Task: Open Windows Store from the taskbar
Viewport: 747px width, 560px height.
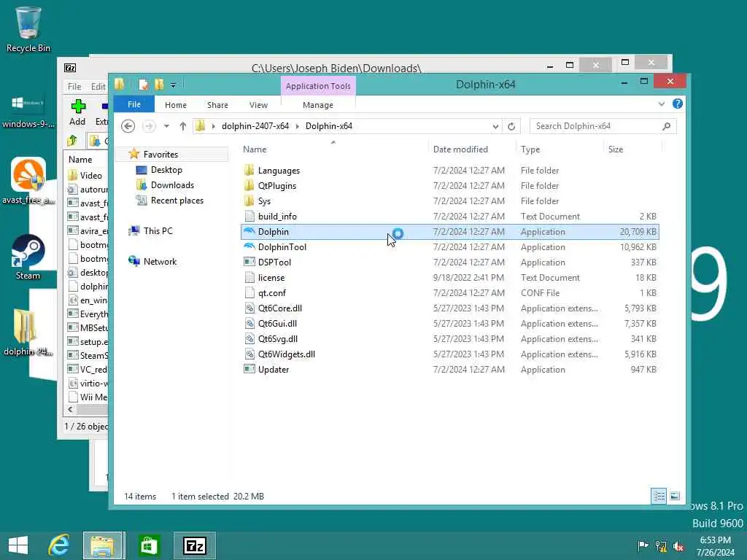Action: point(149,545)
